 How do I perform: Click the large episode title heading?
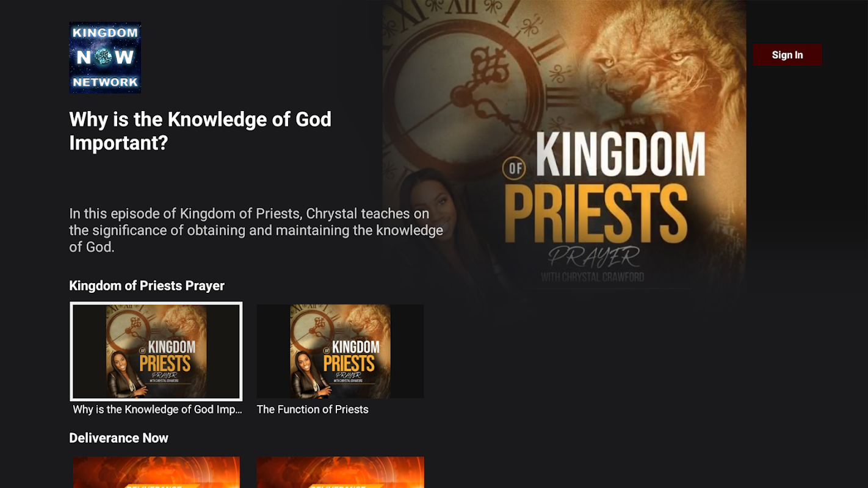coord(200,131)
